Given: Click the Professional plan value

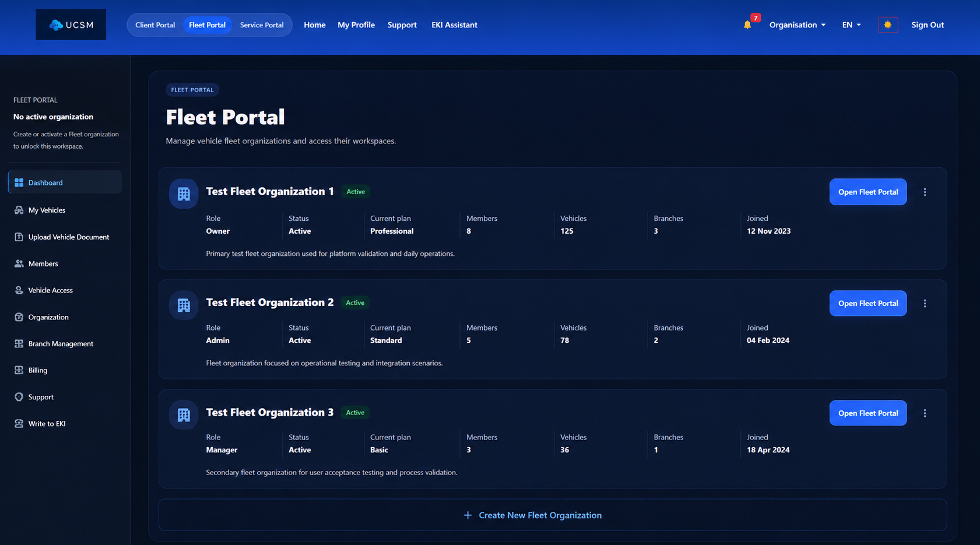Looking at the screenshot, I should pos(392,231).
